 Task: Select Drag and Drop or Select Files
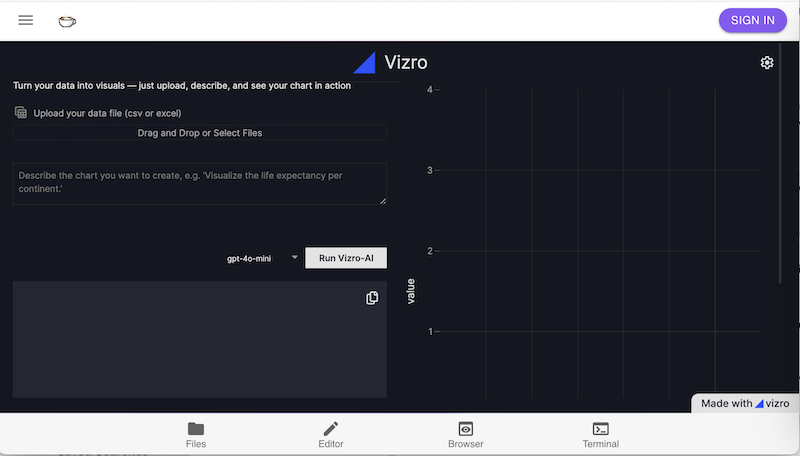(x=200, y=132)
